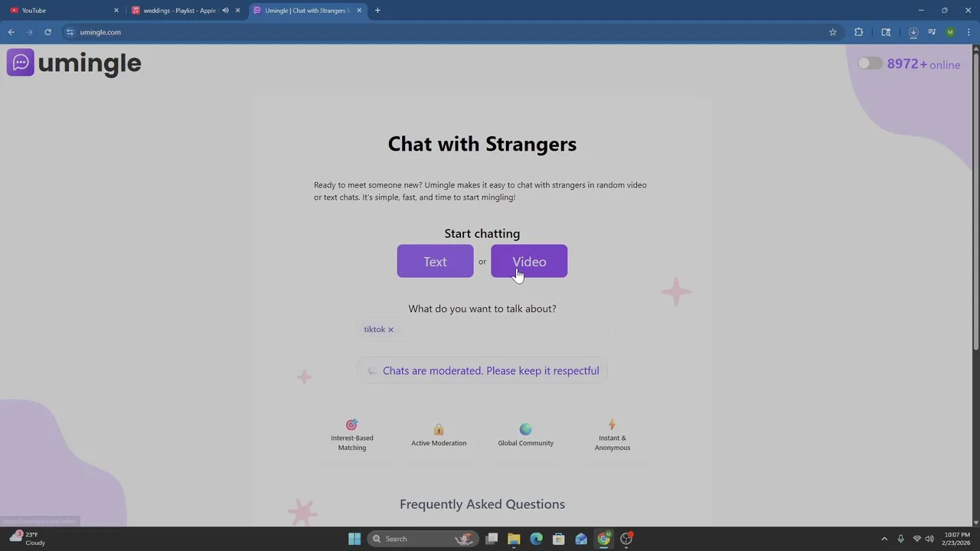Open the Windows Start menu
The width and height of the screenshot is (980, 551).
pyautogui.click(x=354, y=539)
